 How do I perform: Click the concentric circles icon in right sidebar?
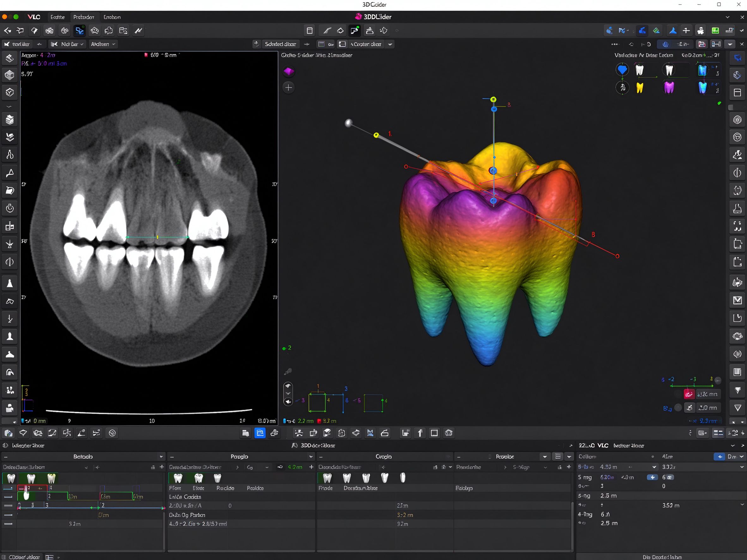coord(737,119)
